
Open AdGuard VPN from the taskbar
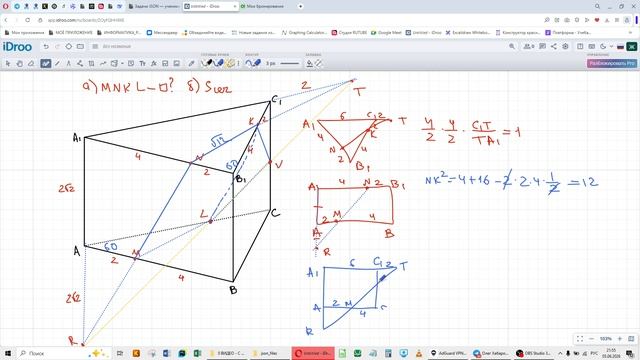449,353
